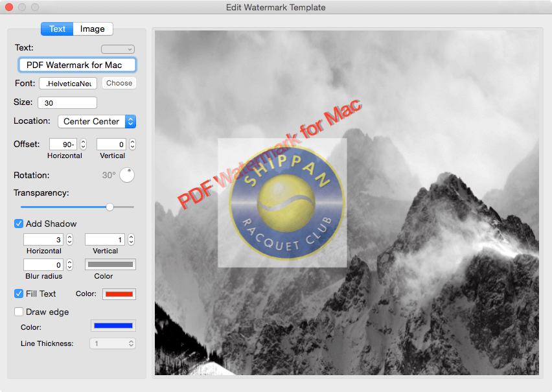
Task: Enable the Draw edge checkbox
Action: [x=19, y=312]
